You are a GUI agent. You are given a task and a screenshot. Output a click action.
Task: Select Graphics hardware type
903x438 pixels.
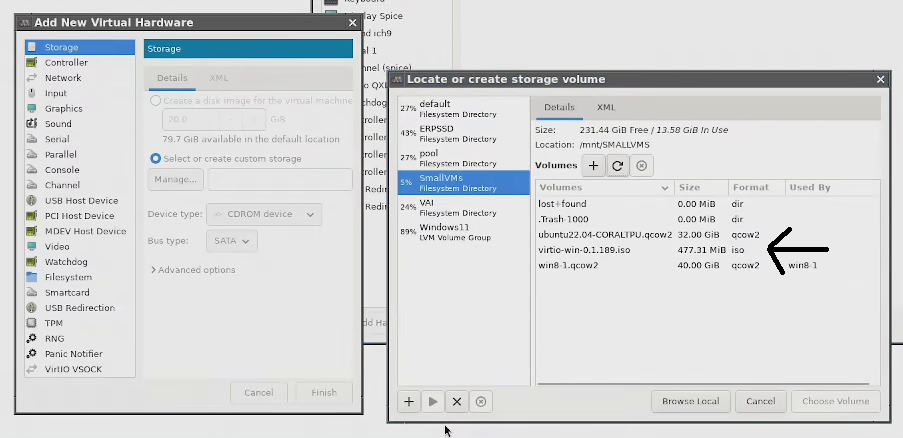[80, 109]
